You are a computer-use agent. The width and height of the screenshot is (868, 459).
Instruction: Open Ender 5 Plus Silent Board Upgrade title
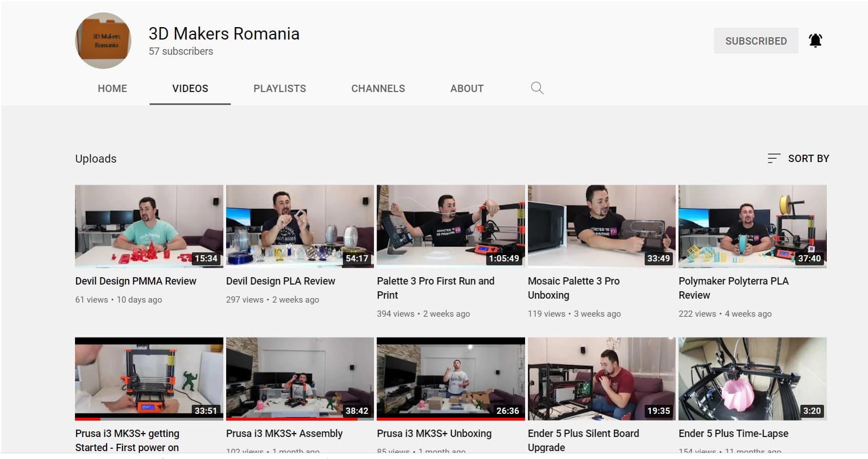pyautogui.click(x=584, y=440)
